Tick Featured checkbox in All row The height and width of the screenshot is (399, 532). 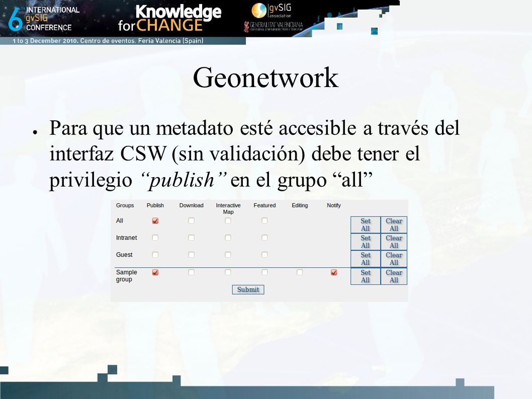(264, 221)
